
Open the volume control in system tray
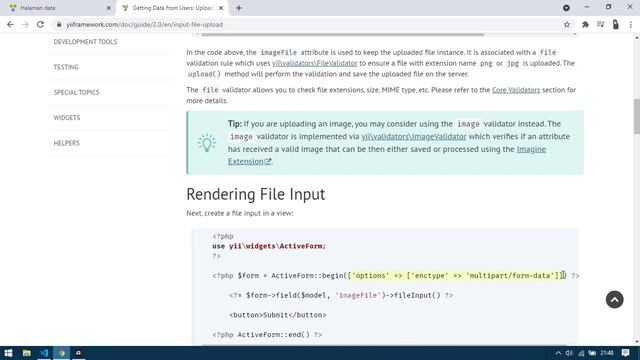pyautogui.click(x=569, y=353)
